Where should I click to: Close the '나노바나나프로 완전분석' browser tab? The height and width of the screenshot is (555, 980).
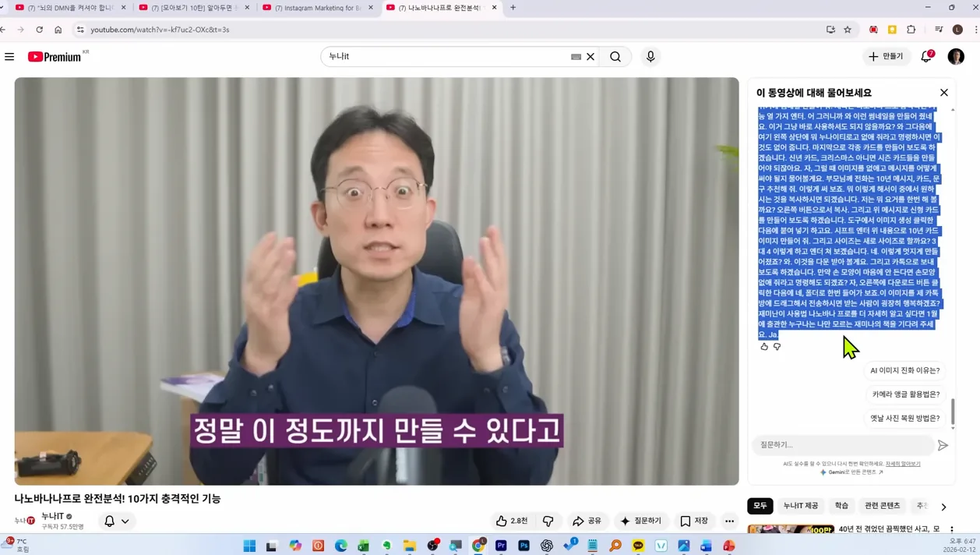tap(494, 8)
